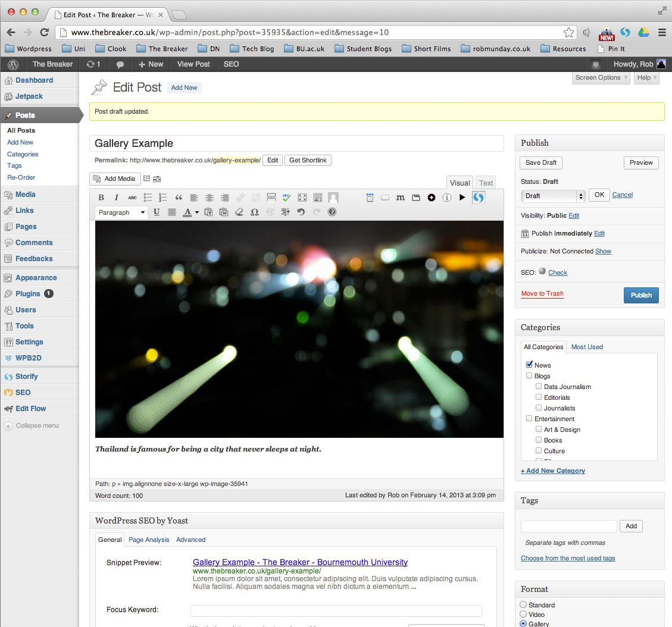The width and height of the screenshot is (672, 627).
Task: Indent the paragraph
Action: [286, 212]
